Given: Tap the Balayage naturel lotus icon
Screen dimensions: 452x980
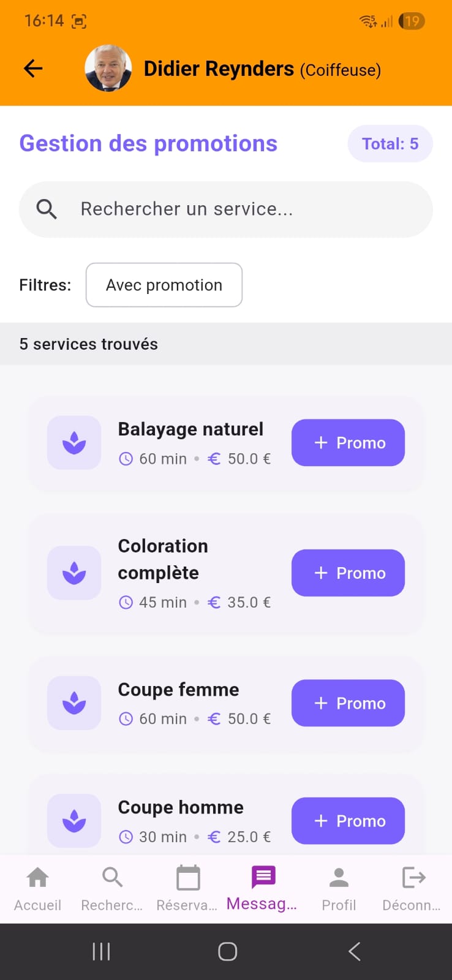Looking at the screenshot, I should [74, 443].
